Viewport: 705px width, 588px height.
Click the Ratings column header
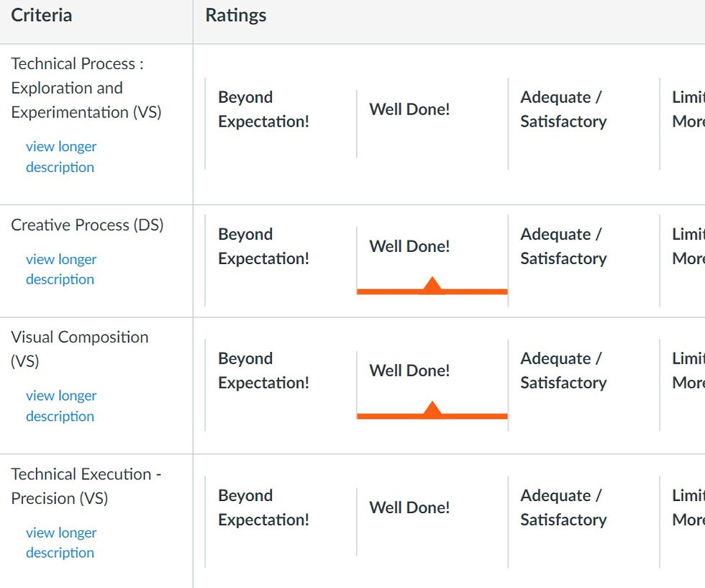click(x=236, y=15)
